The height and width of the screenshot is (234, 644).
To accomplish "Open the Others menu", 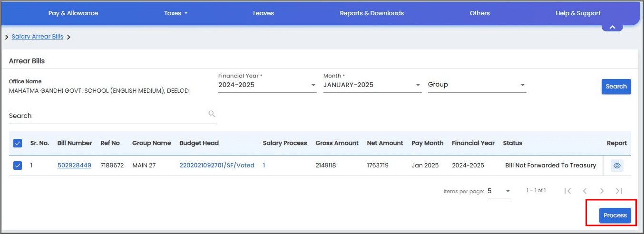I will click(x=480, y=13).
